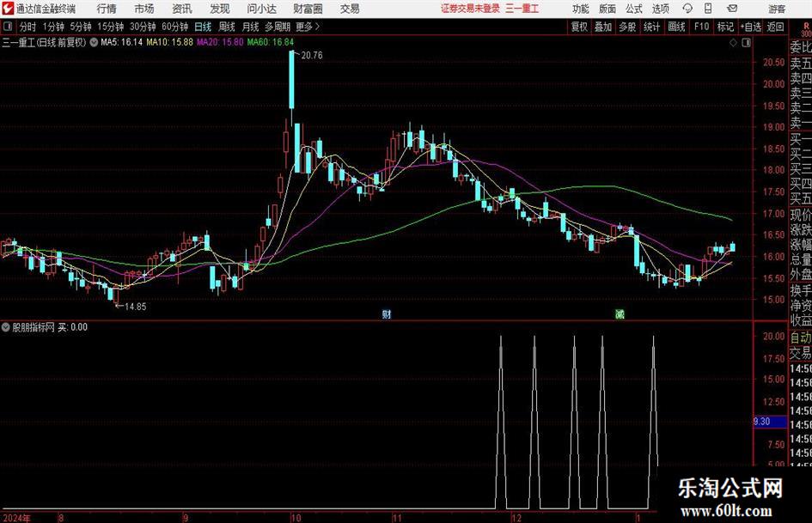Open the 资讯 menu
The image size is (812, 523).
pyautogui.click(x=182, y=9)
